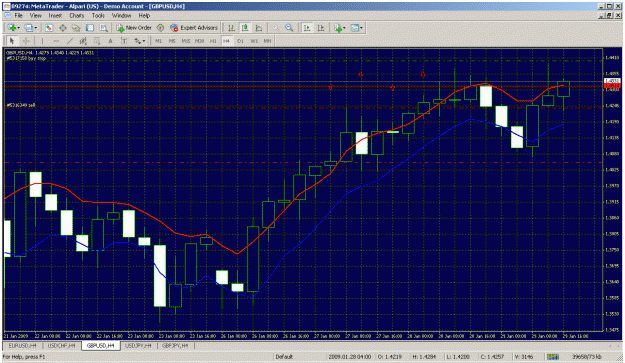This screenshot has width=625, height=363.
Task: Switch timeframe to W1
Action: [x=254, y=41]
